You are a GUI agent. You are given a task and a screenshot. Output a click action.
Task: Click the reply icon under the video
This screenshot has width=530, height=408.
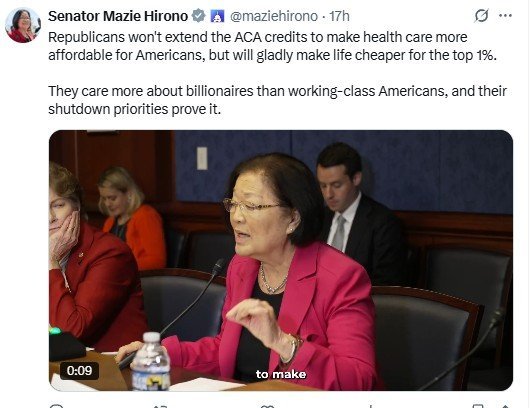point(56,406)
